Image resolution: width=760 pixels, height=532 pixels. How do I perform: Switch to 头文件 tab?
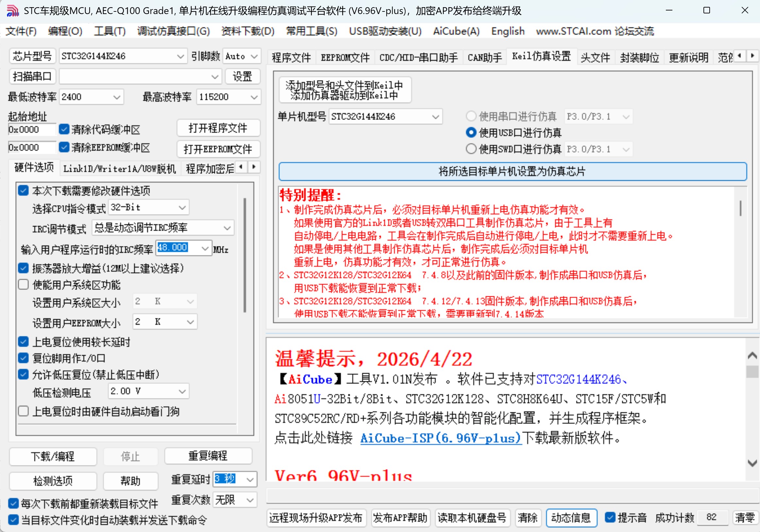pyautogui.click(x=595, y=58)
